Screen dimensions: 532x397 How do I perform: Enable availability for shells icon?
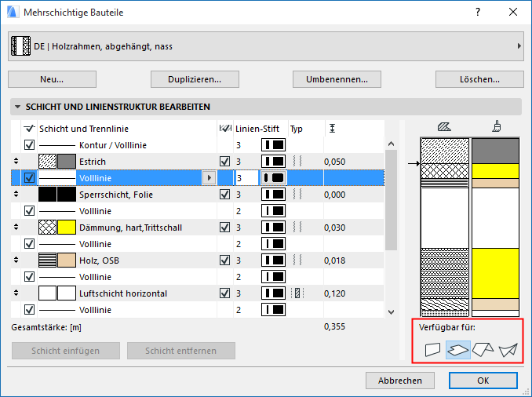coord(508,350)
